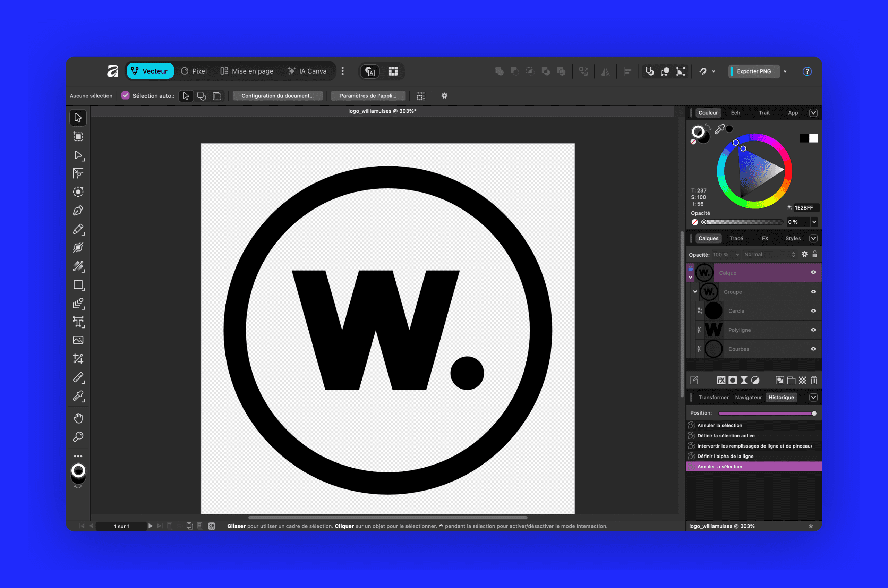The image size is (888, 588).
Task: Select history entry Définir l'alpha de la ligne
Action: (754, 457)
